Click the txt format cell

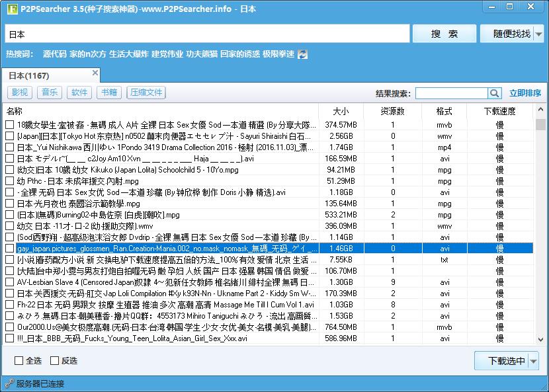pos(444,260)
